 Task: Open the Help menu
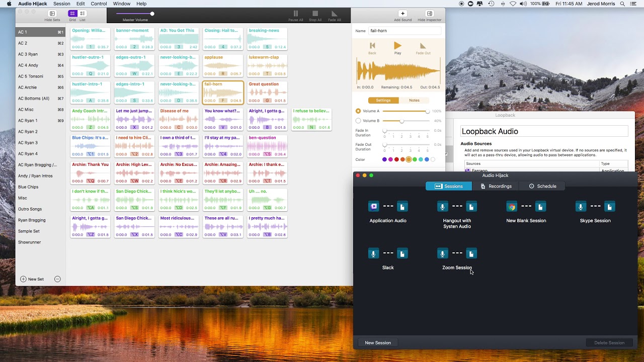tap(141, 4)
